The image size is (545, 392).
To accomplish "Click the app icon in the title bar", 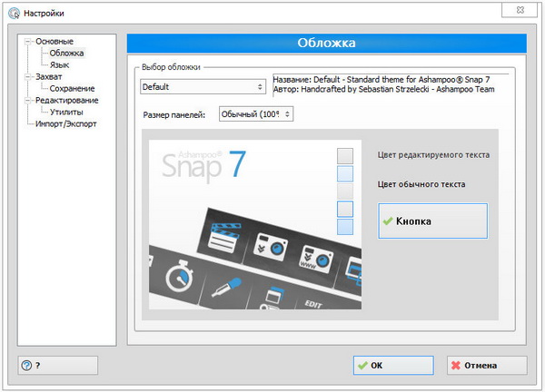I will tap(14, 12).
